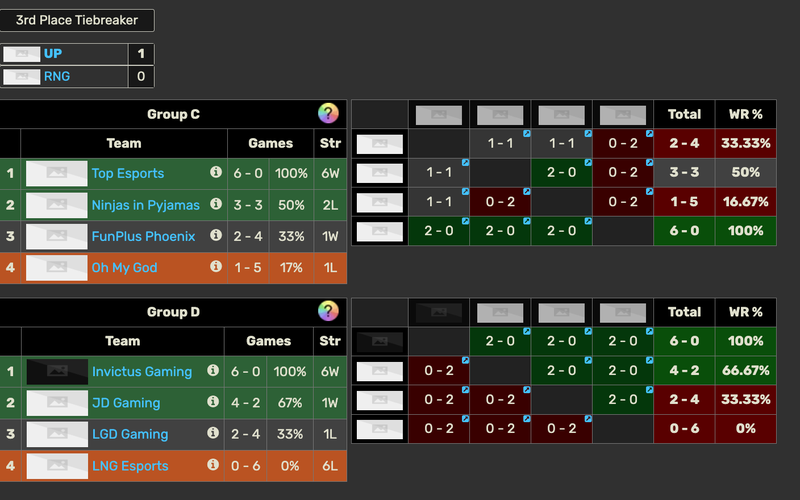Image resolution: width=800 pixels, height=500 pixels.
Task: Click the Ninjas in Pyjamas logo image
Action: [57, 205]
